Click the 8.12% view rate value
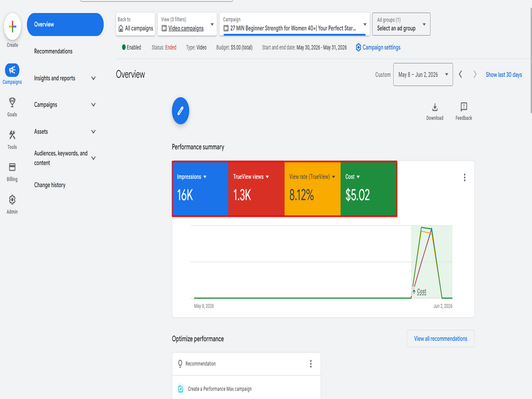 coord(301,195)
